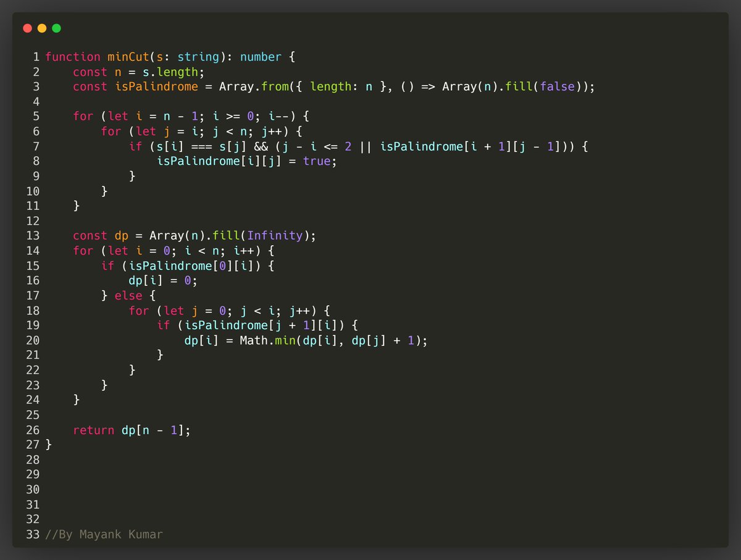Click the "Infinity" keyword on line 13
Screen dimensions: 741x560
click(x=275, y=236)
